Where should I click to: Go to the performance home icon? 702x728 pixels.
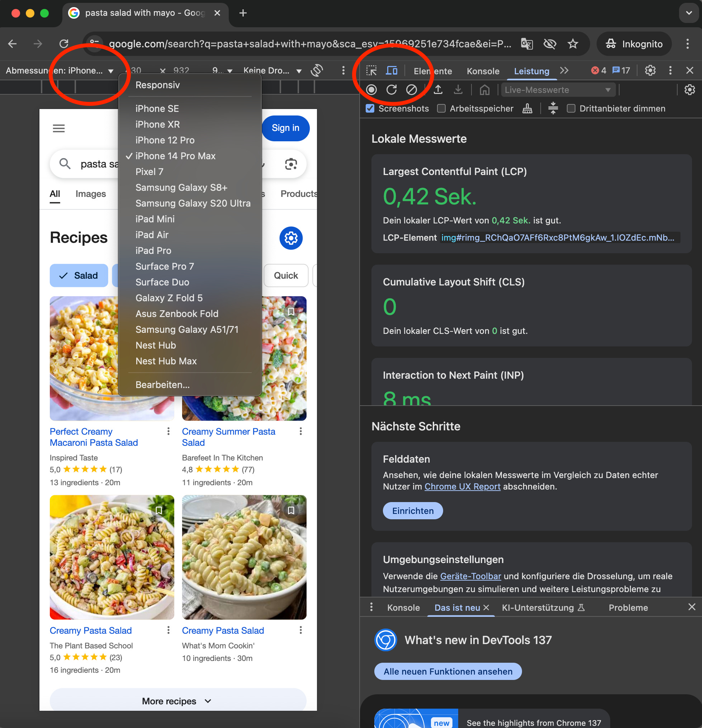pyautogui.click(x=484, y=90)
